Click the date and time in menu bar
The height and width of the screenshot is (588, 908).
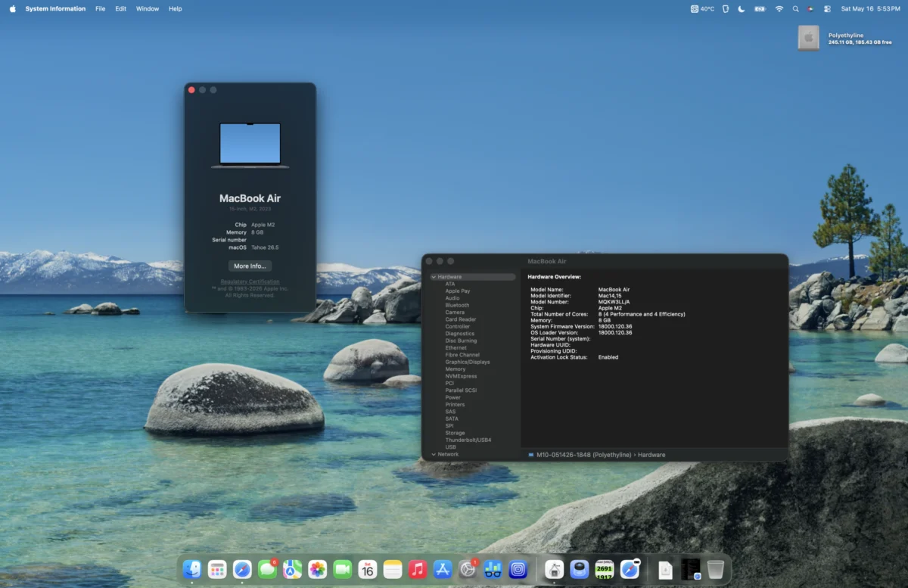pos(870,9)
